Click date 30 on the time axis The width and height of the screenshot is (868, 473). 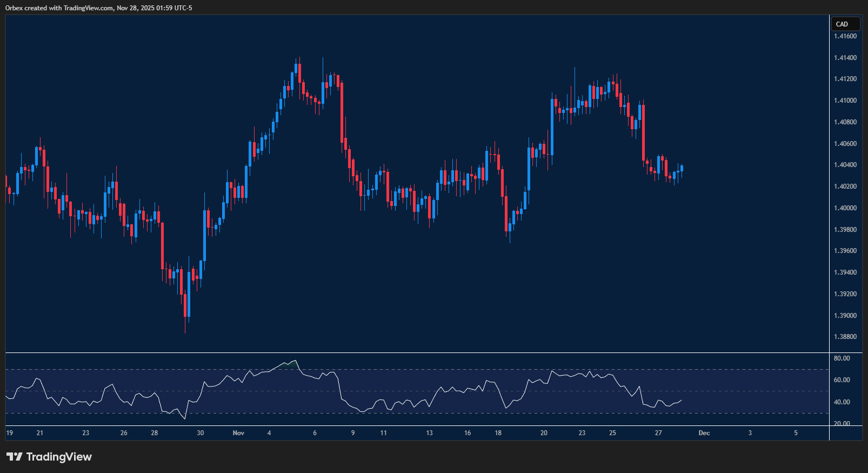pyautogui.click(x=201, y=433)
